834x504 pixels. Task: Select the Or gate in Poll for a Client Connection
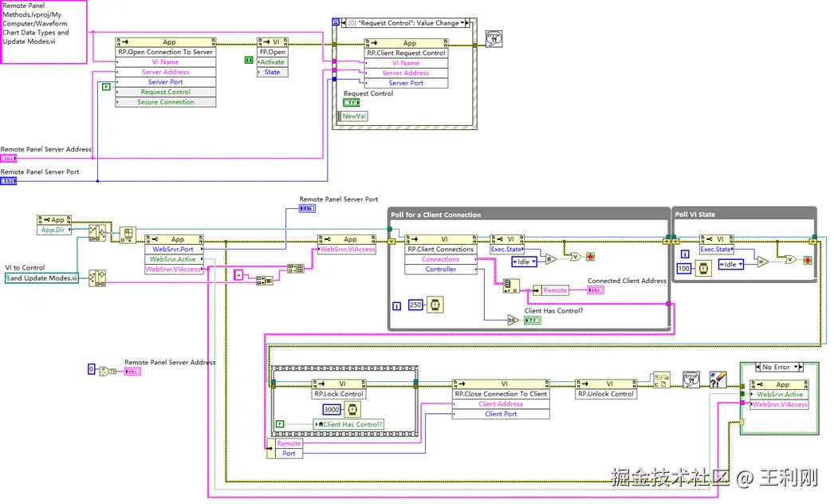pyautogui.click(x=575, y=257)
